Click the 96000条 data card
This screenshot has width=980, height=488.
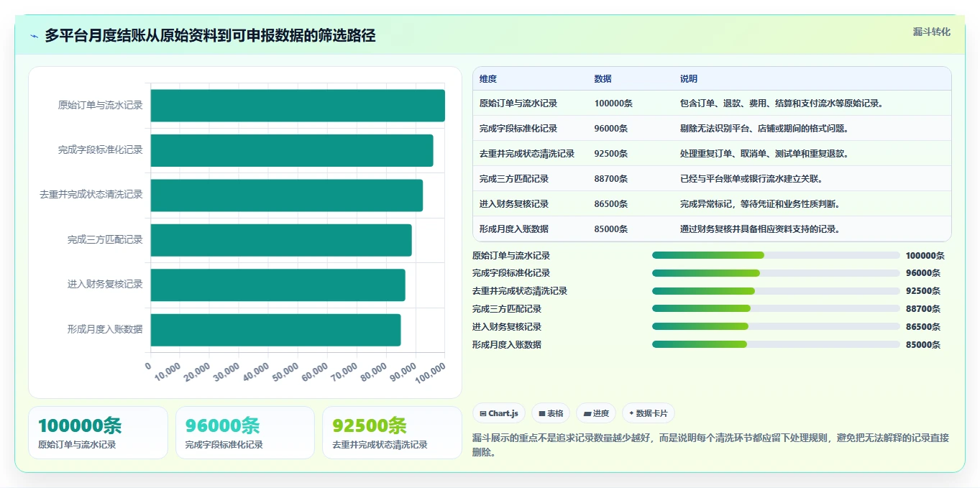[x=245, y=433]
